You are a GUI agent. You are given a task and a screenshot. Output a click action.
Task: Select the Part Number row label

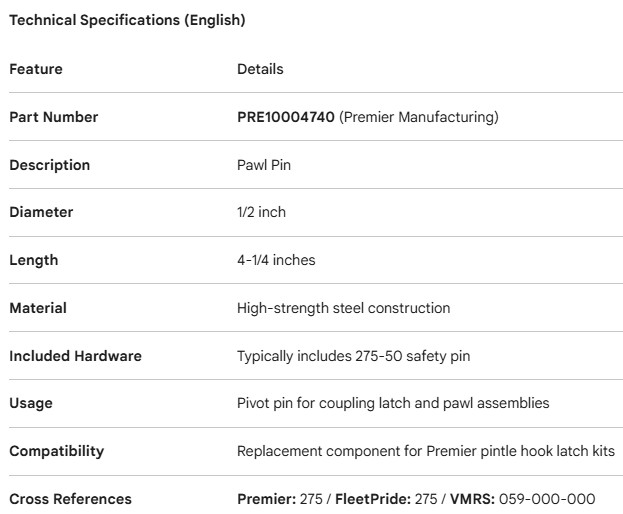[54, 117]
